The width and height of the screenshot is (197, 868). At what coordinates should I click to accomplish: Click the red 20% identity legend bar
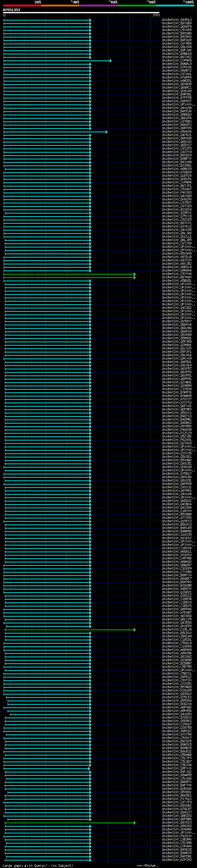pyautogui.click(x=22, y=6)
